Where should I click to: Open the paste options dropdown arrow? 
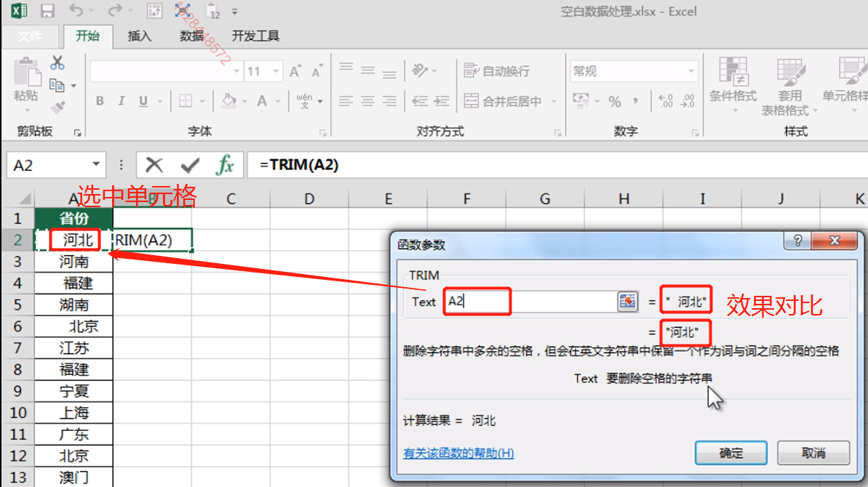tap(27, 110)
